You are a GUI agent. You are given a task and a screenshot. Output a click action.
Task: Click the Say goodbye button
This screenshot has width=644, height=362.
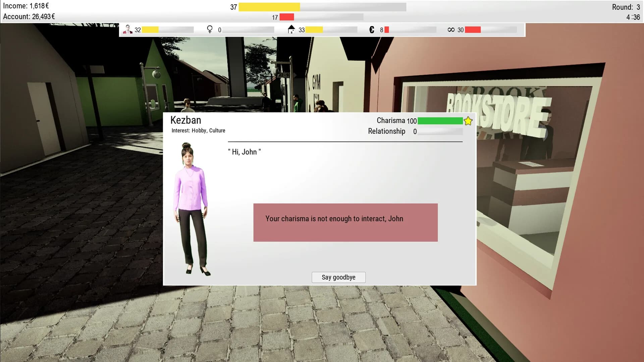(x=338, y=277)
